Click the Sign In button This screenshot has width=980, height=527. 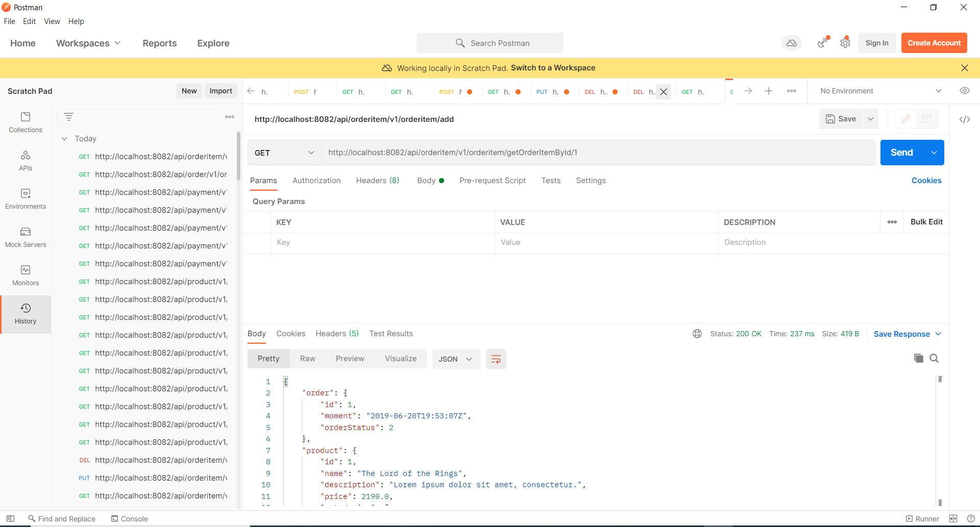click(877, 43)
